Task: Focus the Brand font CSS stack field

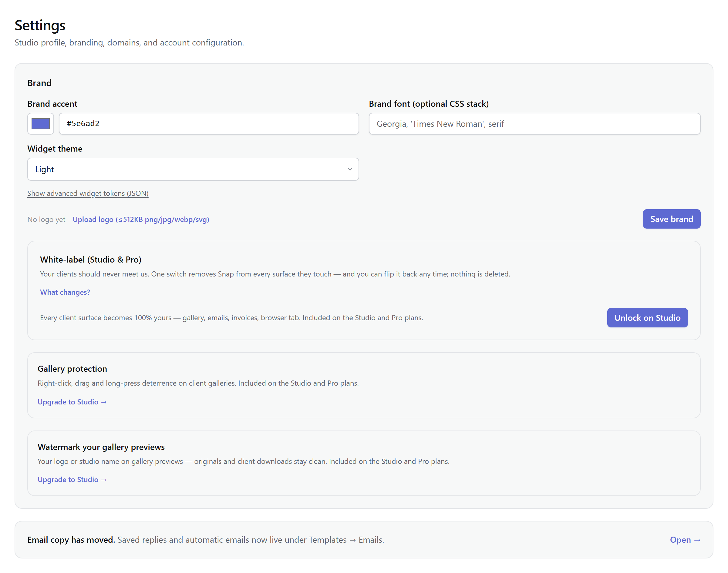Action: point(534,124)
